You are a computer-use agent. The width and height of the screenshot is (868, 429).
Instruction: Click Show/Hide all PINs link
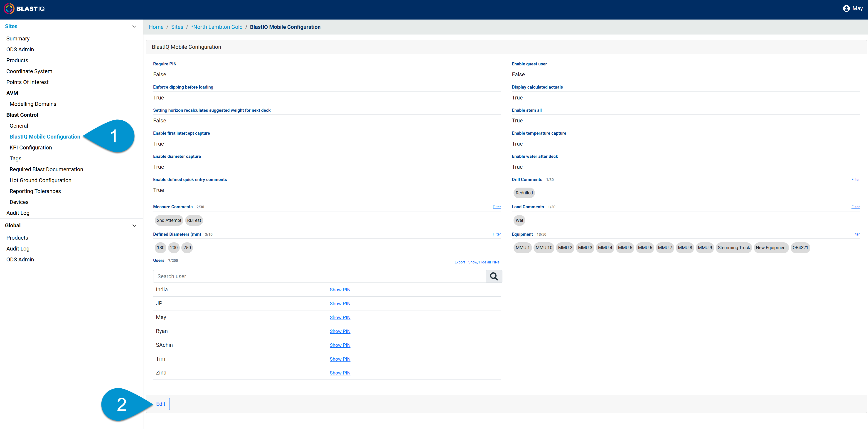click(x=484, y=262)
